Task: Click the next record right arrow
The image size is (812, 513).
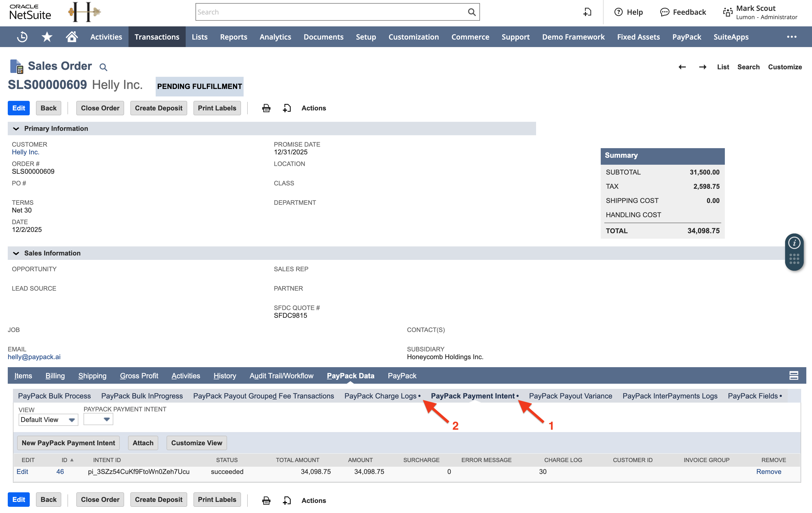Action: [x=702, y=67]
